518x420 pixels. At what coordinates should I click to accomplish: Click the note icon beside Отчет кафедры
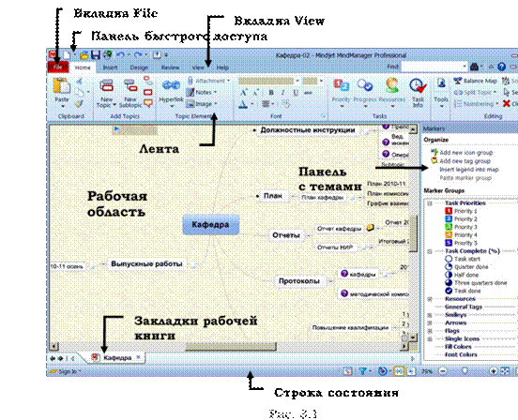[371, 227]
